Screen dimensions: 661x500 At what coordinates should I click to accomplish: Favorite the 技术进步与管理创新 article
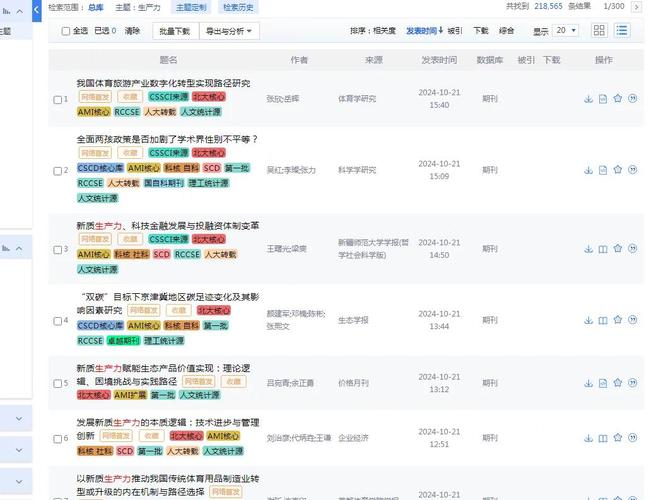tap(618, 438)
